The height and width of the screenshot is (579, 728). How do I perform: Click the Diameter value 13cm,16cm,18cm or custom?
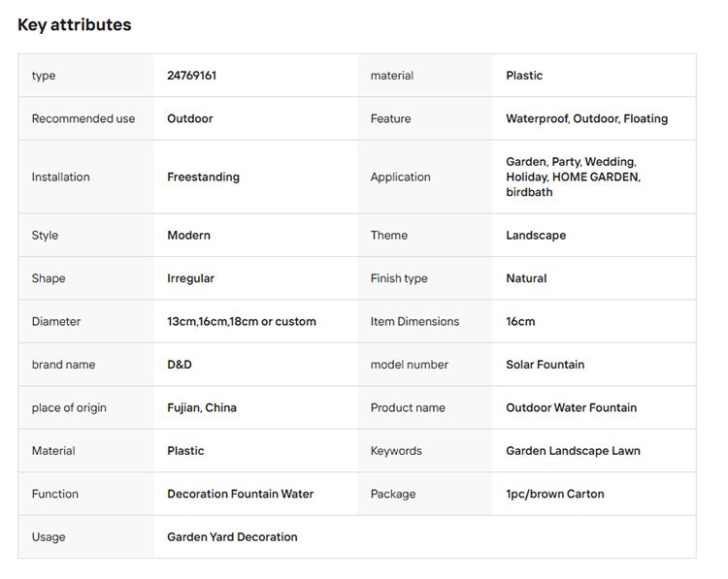point(241,321)
